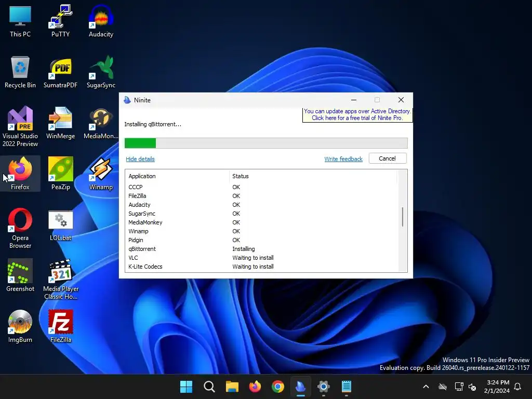This screenshot has width=532, height=399.
Task: Select the FileZilla desktop shortcut
Action: pyautogui.click(x=60, y=326)
